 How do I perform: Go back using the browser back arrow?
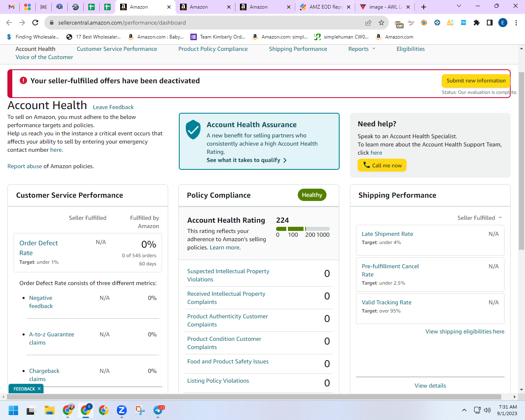pyautogui.click(x=9, y=23)
